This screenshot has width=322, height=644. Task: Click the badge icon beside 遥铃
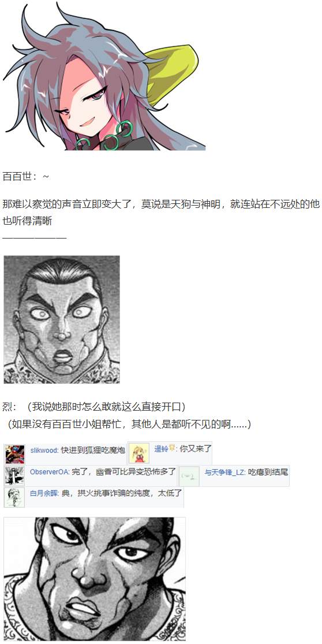tap(172, 448)
